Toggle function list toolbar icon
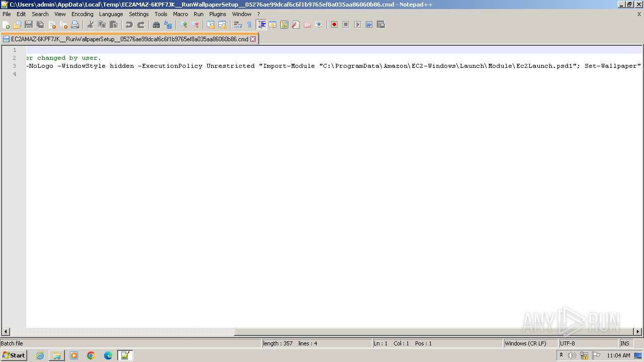Viewport: 644px width, 362px height. tap(296, 25)
